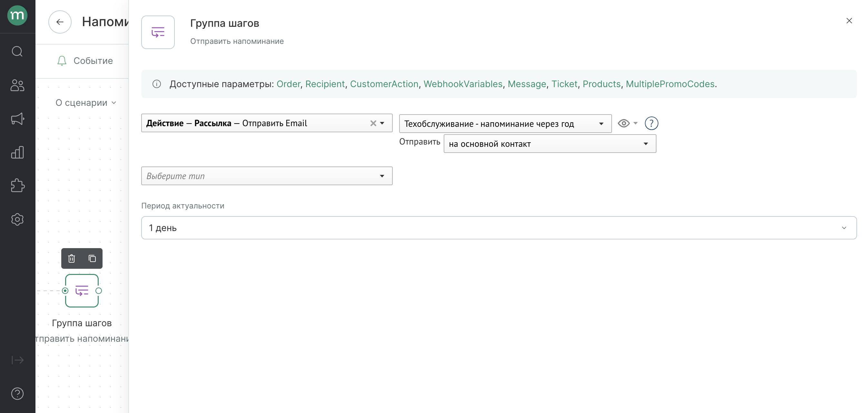
Task: Click the info icon near parameters
Action: coord(157,84)
